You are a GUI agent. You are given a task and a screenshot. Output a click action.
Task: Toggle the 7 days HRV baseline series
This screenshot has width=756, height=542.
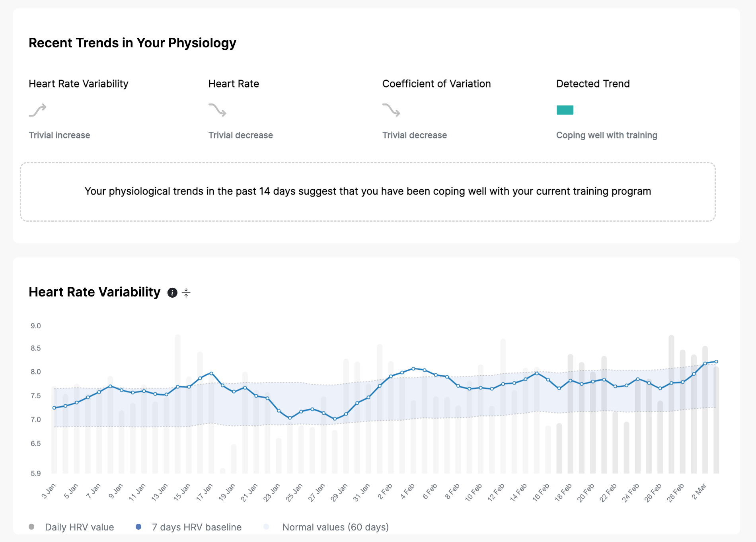point(196,527)
